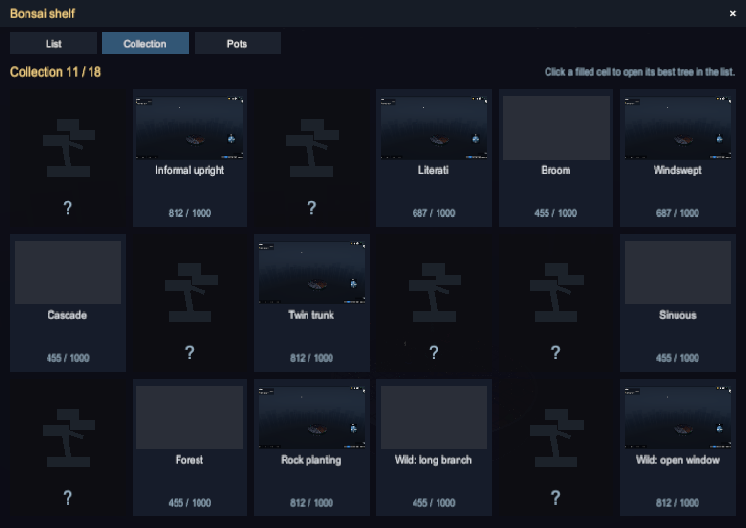Click the Sinuous placeholder image
This screenshot has height=528, width=746.
point(677,272)
